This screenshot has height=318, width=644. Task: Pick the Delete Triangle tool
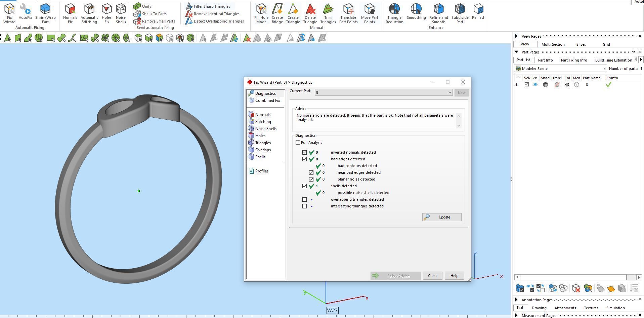click(x=310, y=13)
